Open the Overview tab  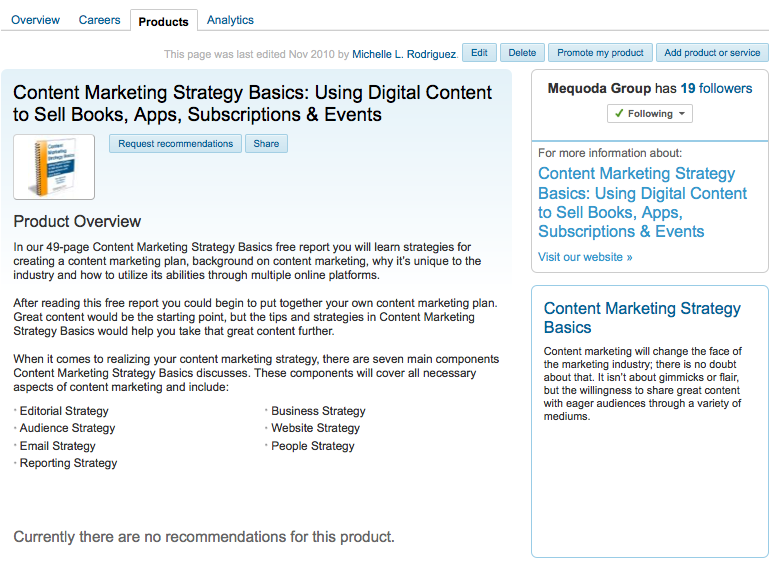pos(35,20)
